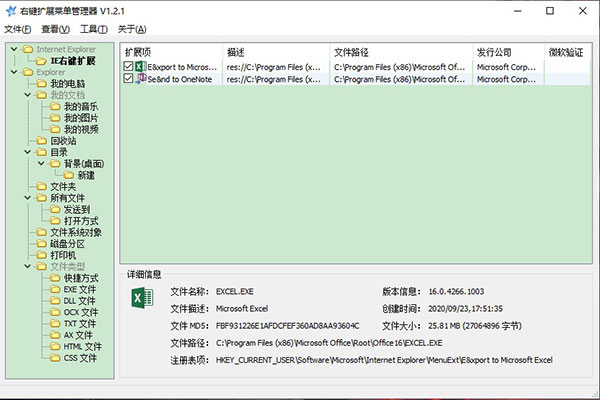Collapse the Explorer tree node
600x400 pixels.
[14, 72]
